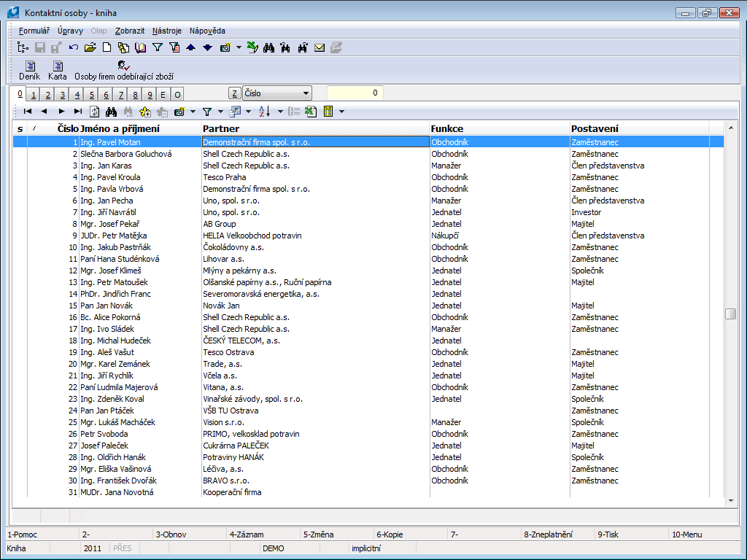
Task: Open the Nástroje menu
Action: (x=167, y=31)
